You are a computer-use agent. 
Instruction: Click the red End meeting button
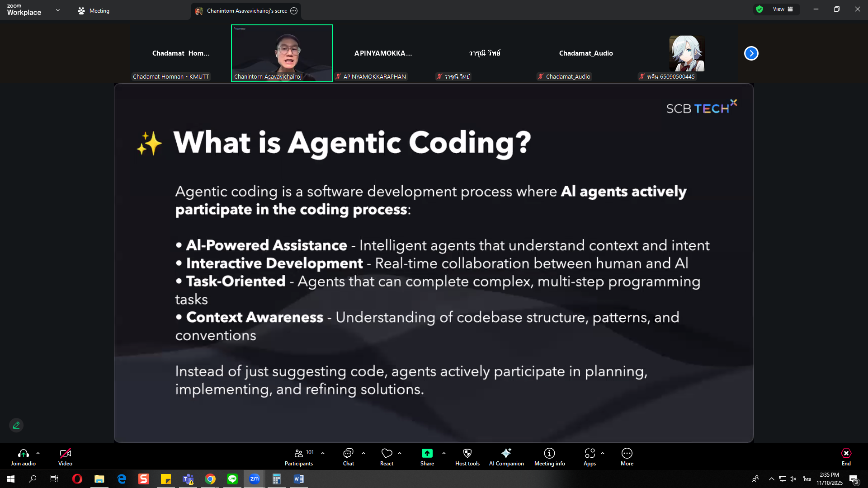846,456
